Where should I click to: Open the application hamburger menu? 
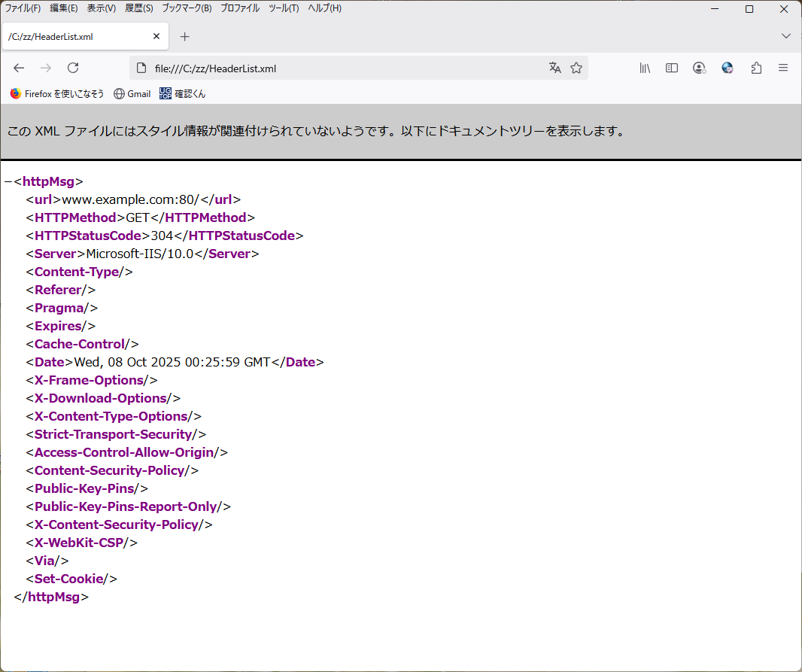coord(783,68)
